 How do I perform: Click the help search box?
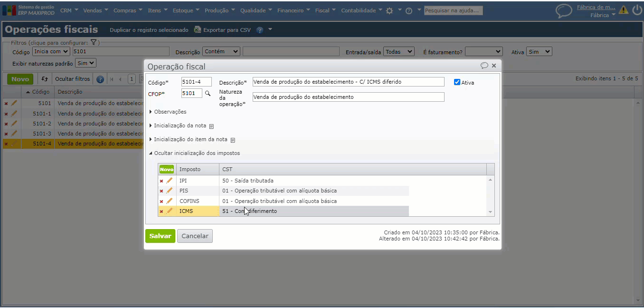point(454,10)
